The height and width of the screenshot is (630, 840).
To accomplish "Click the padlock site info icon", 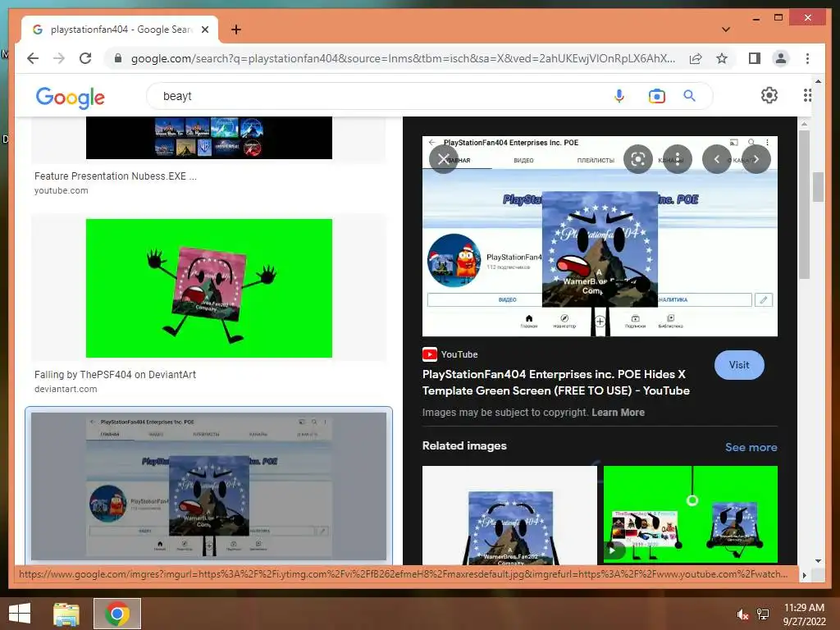I will click(118, 58).
